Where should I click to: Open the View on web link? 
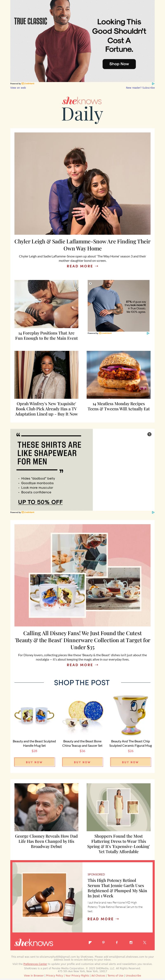18,87
